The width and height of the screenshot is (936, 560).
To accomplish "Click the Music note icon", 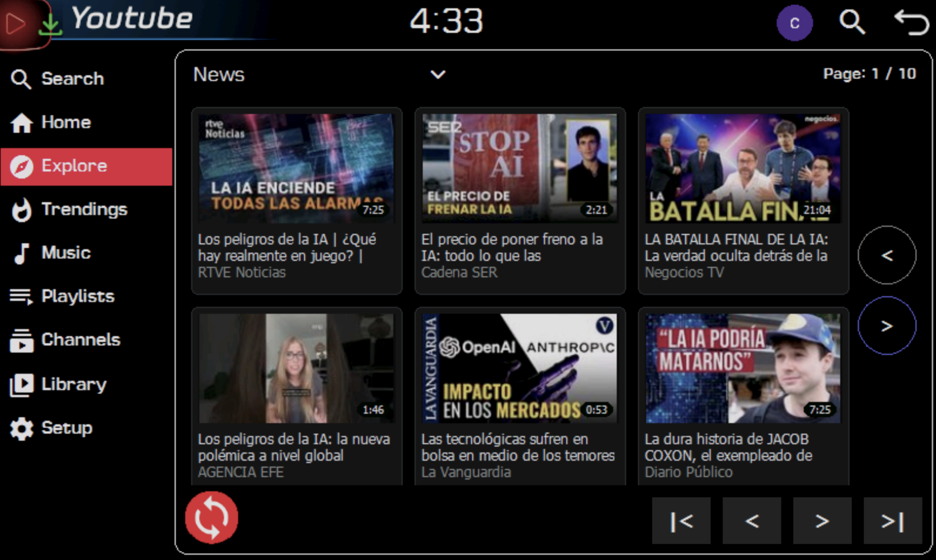I will 22,253.
